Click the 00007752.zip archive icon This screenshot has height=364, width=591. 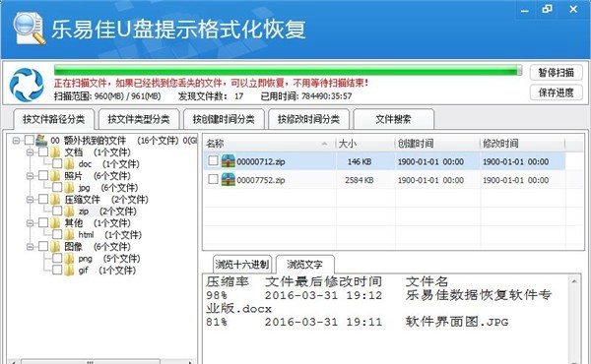click(x=229, y=180)
